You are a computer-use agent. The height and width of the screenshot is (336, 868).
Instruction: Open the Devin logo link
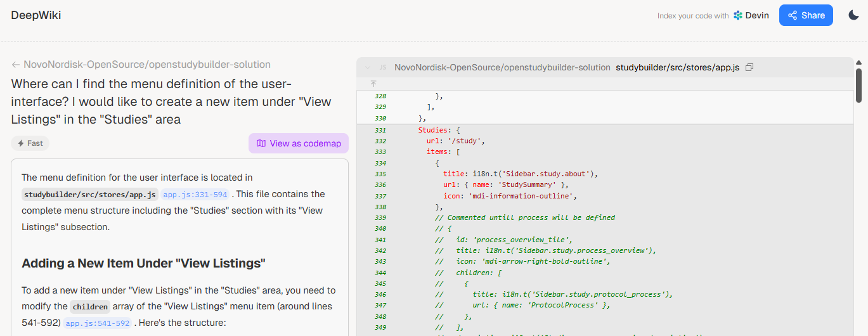[x=751, y=16]
